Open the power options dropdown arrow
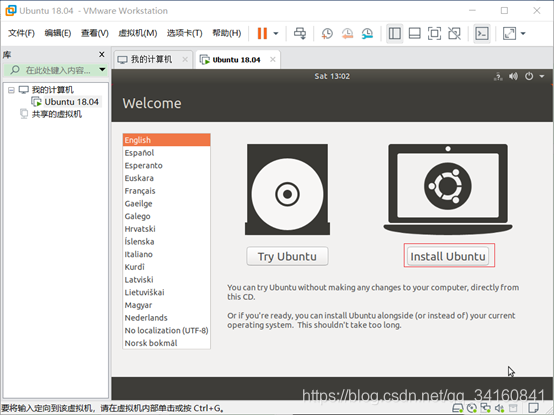The image size is (554, 415). point(276,34)
